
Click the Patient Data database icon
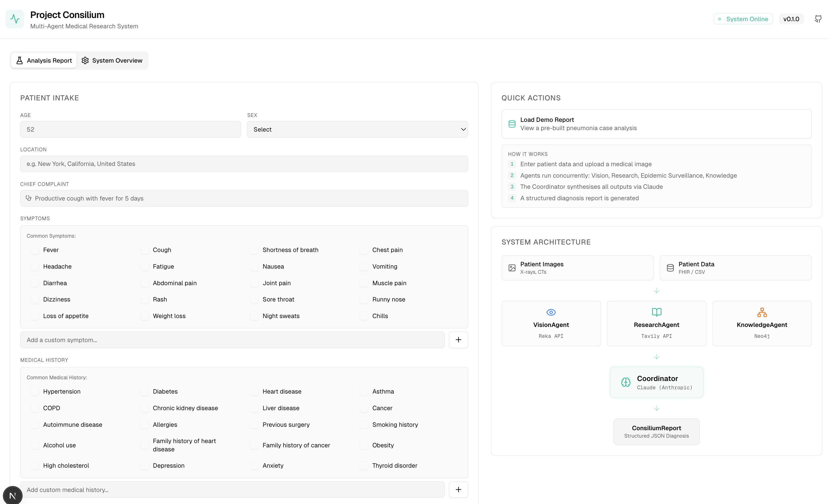[x=670, y=268]
